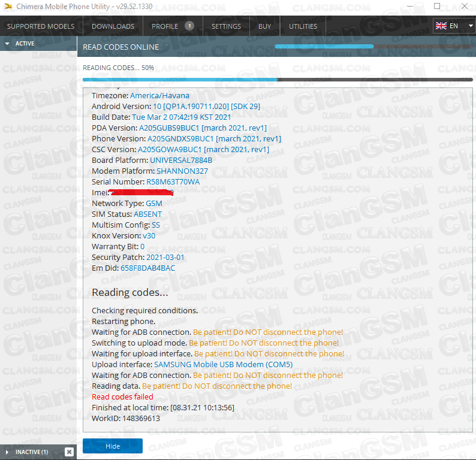Click the Security Patch 2021-03-01 value
The width and height of the screenshot is (476, 460).
(x=165, y=257)
